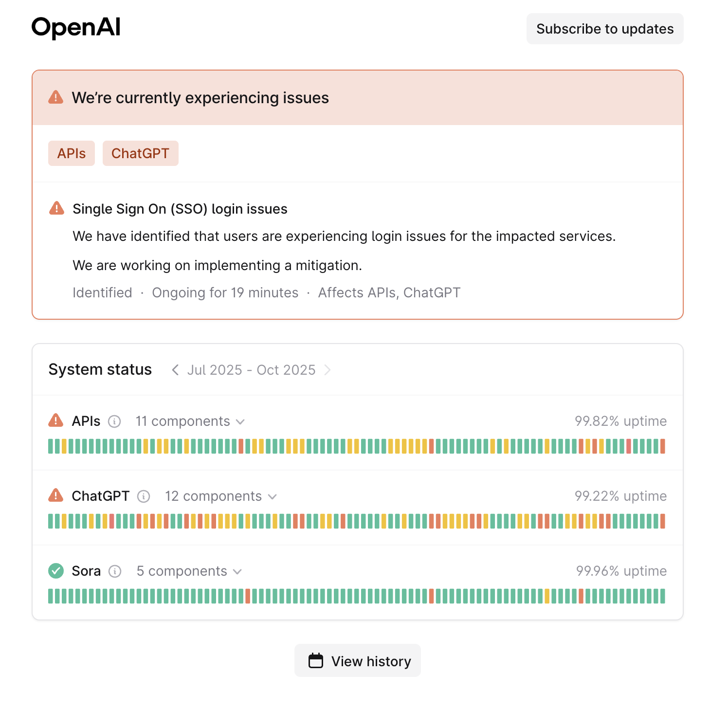Open the SSO login issues incident details

click(x=180, y=209)
